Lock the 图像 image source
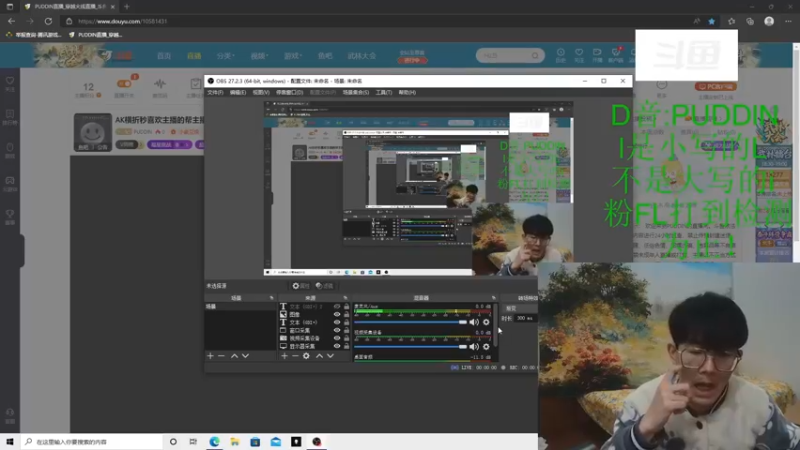The width and height of the screenshot is (800, 450). point(346,314)
